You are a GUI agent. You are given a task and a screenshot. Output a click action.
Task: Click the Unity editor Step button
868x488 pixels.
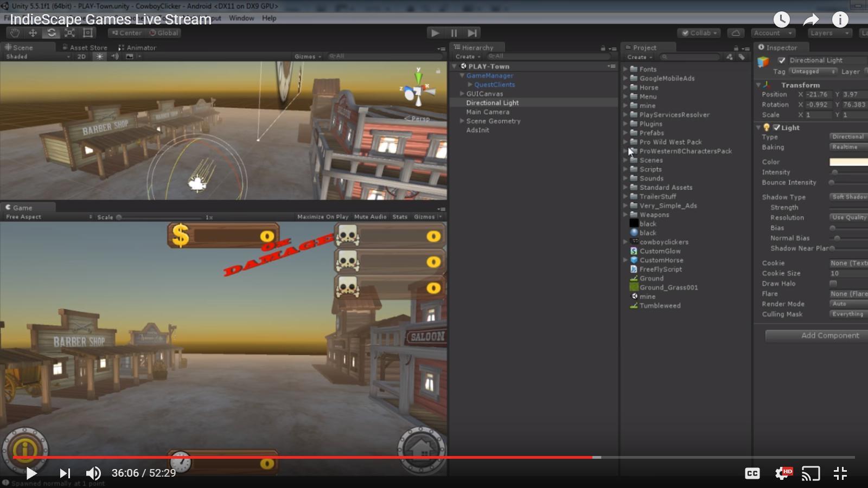pos(473,33)
